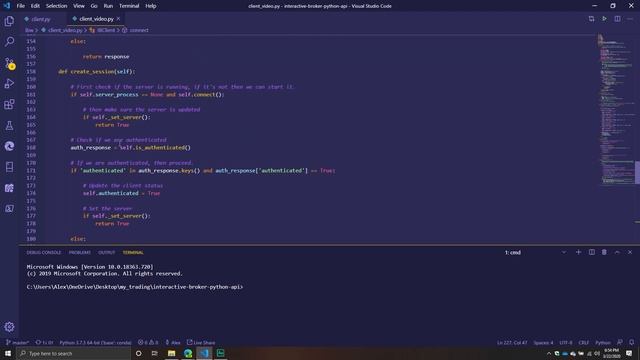
Task: Click the feedback icon in status bar
Action: pyautogui.click(x=620, y=342)
